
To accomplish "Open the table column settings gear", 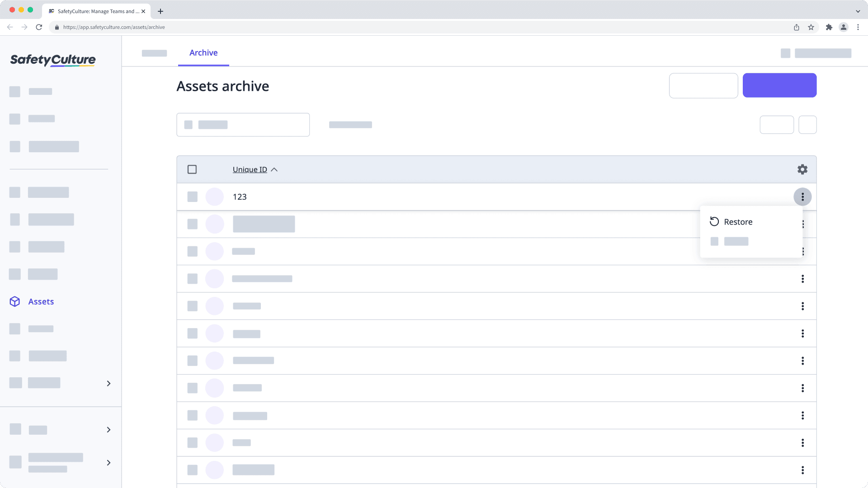I will point(802,169).
